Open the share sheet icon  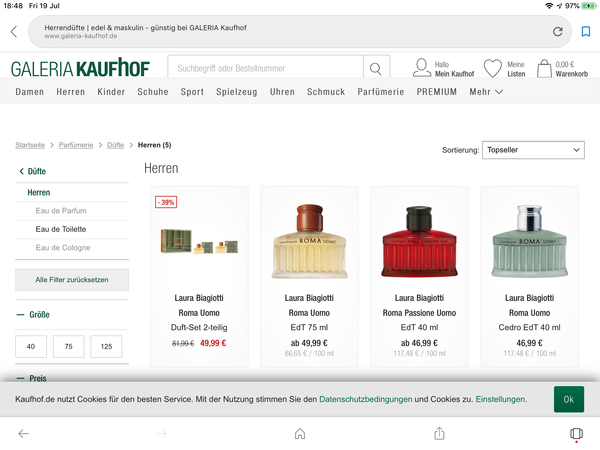coord(439,433)
